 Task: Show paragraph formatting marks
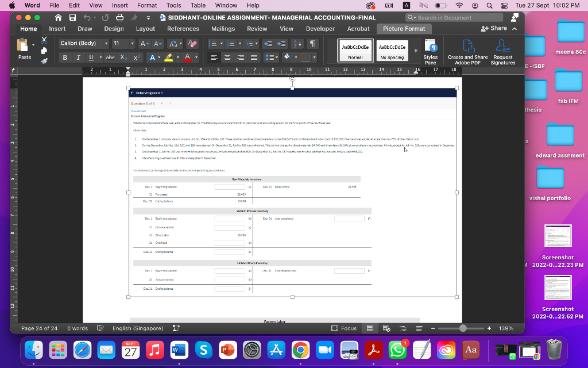[x=313, y=43]
